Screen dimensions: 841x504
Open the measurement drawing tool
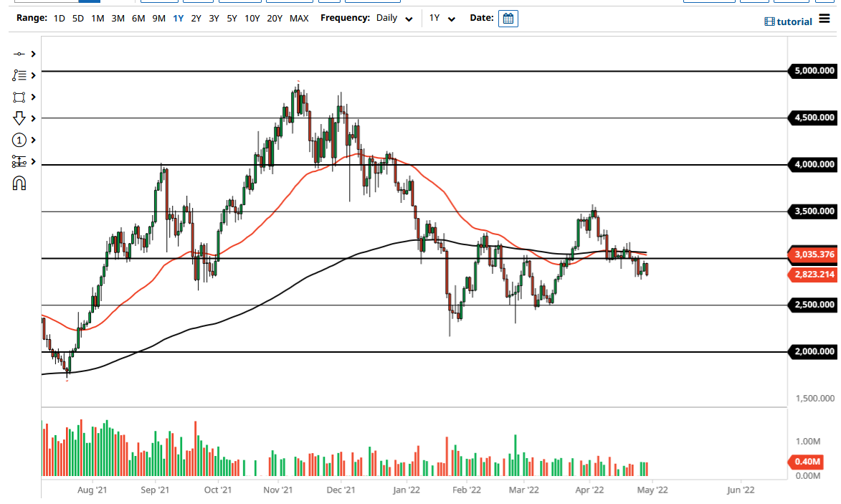coord(19,161)
